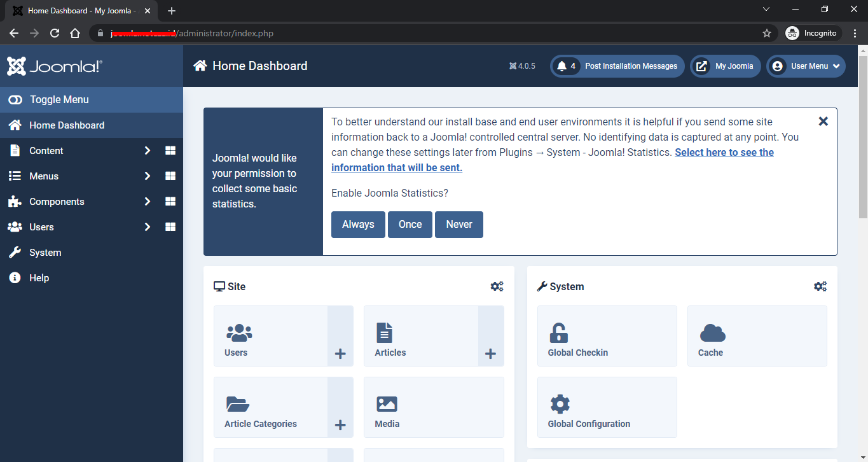Choose Always for Joomla Statistics
868x462 pixels.
358,225
